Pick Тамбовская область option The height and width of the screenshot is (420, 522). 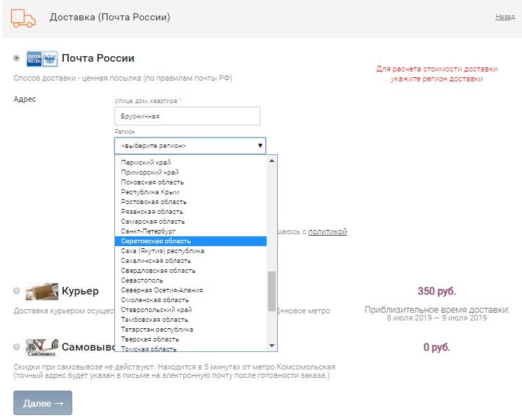coord(190,320)
